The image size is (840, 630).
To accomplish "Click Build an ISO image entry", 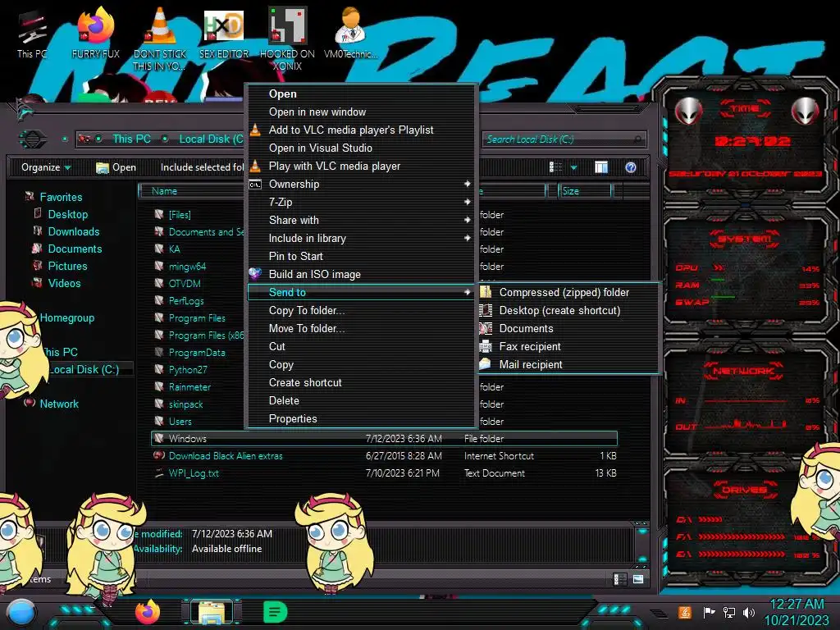I will click(x=361, y=274).
